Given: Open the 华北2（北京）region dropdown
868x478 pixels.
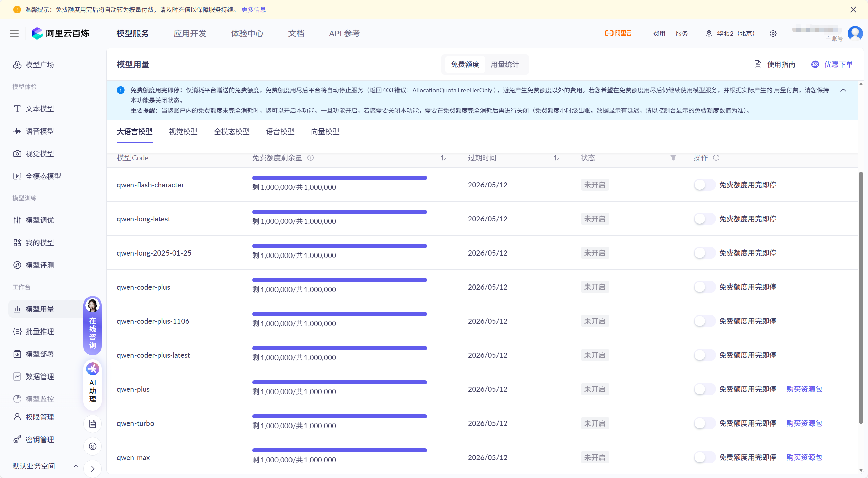Looking at the screenshot, I should pos(731,33).
